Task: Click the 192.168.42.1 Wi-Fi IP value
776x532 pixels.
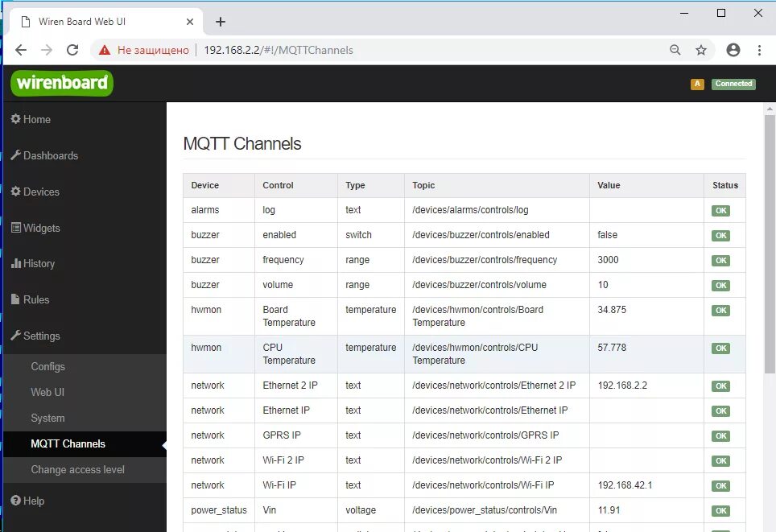Action: (625, 485)
